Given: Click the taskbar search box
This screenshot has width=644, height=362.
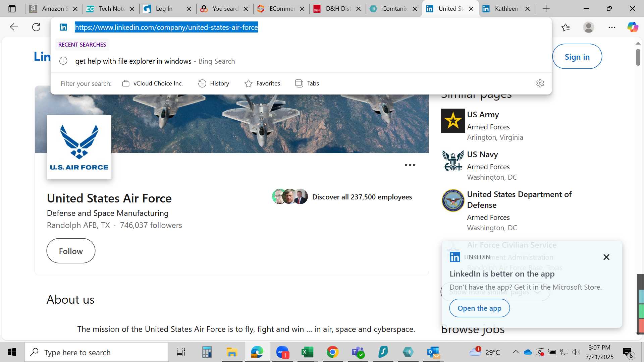Looking at the screenshot, I should click(97, 352).
